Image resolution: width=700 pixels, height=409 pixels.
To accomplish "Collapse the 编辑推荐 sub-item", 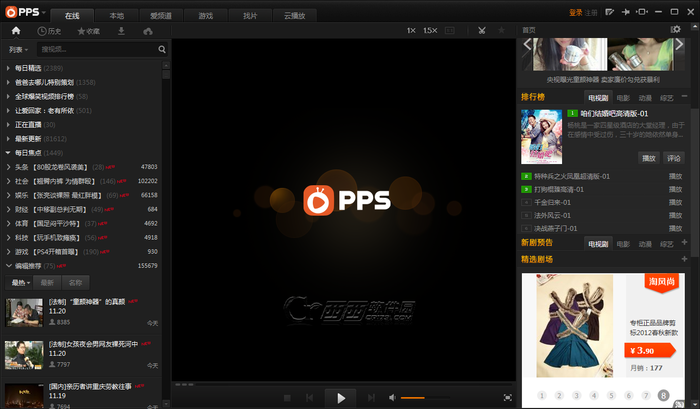I will 8,266.
